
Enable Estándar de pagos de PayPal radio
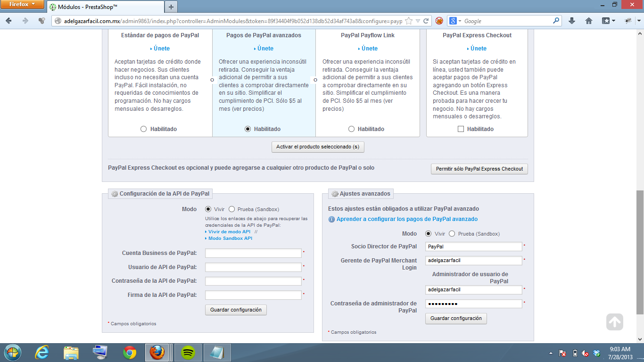[144, 129]
